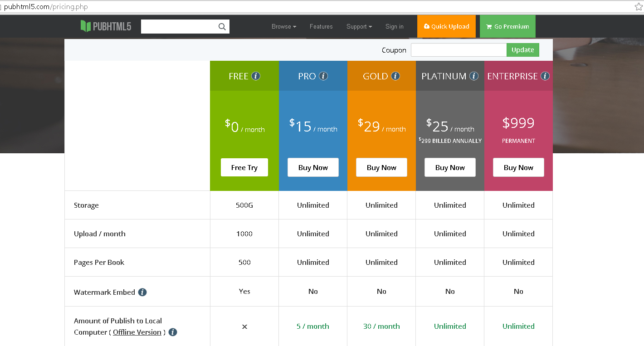The width and height of the screenshot is (644, 346).
Task: Click the info icon next to GOLD
Action: coord(395,76)
